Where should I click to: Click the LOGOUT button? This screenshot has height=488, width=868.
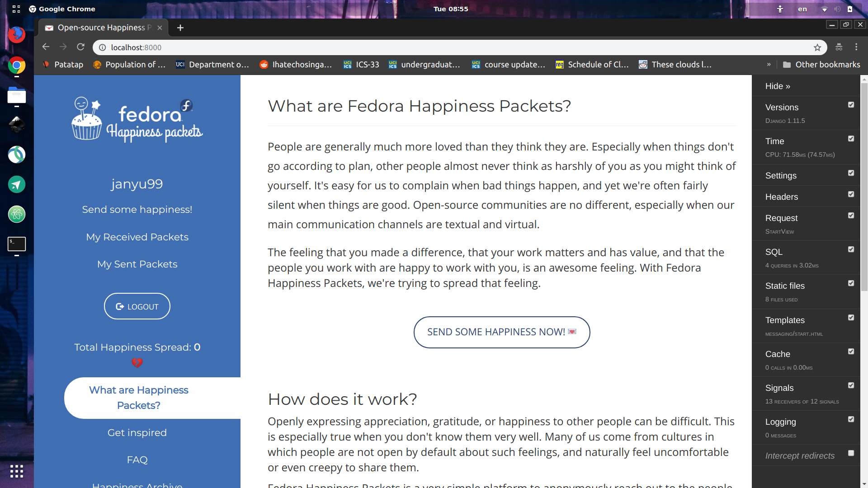pyautogui.click(x=137, y=306)
